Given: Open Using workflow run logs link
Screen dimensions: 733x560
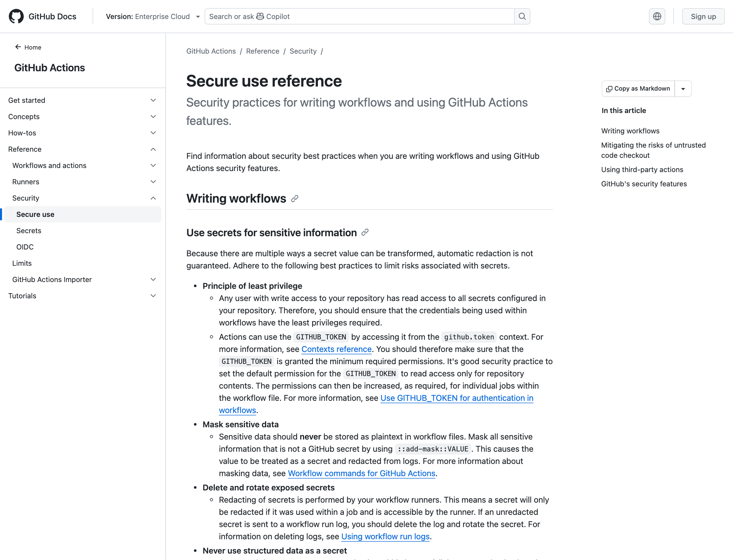Looking at the screenshot, I should [386, 537].
